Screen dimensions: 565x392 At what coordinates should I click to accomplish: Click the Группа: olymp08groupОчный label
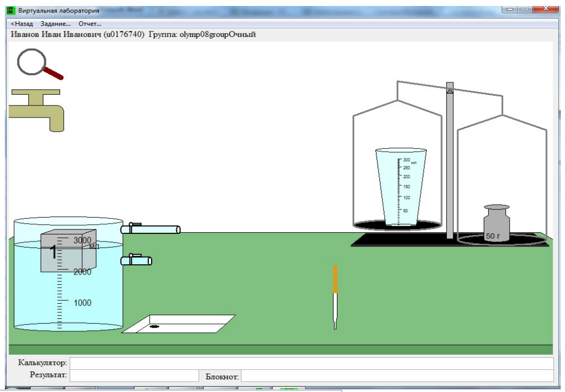(202, 35)
